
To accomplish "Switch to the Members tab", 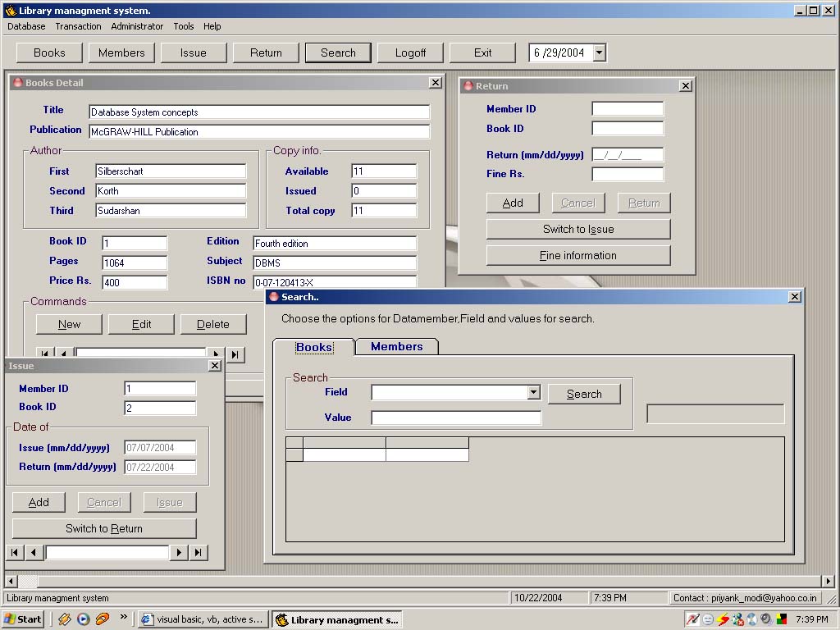I will [396, 347].
